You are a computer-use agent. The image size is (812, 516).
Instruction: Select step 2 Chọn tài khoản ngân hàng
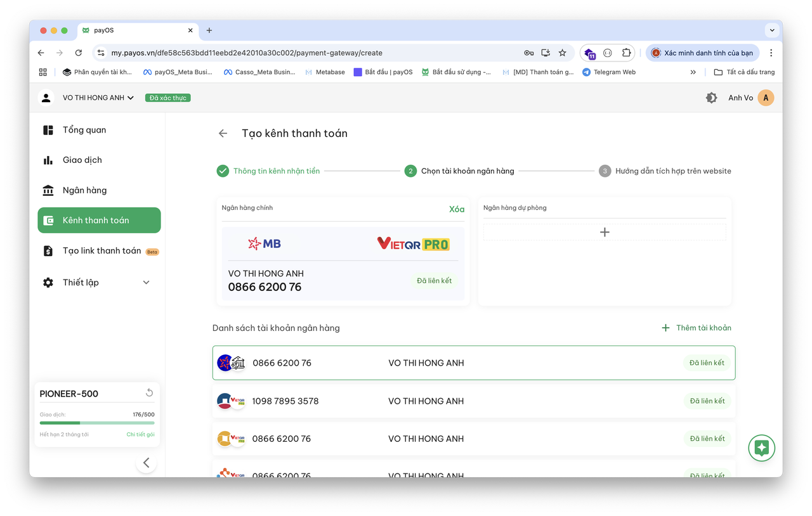(x=459, y=171)
